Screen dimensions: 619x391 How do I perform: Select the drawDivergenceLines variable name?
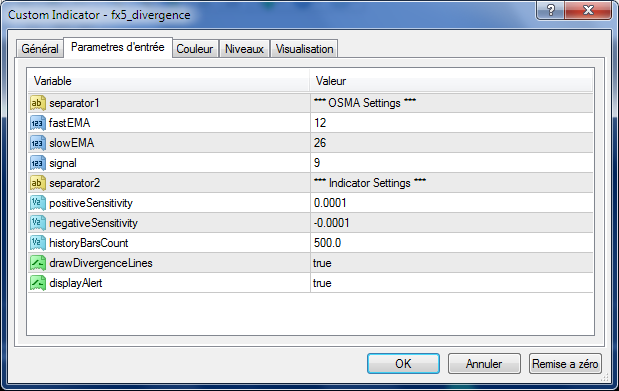(x=101, y=263)
